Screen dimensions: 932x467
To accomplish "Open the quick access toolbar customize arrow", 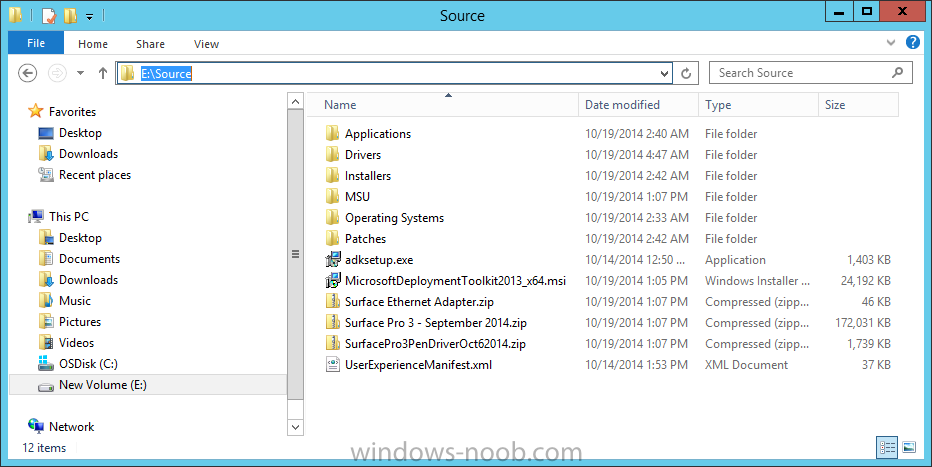I will point(89,17).
